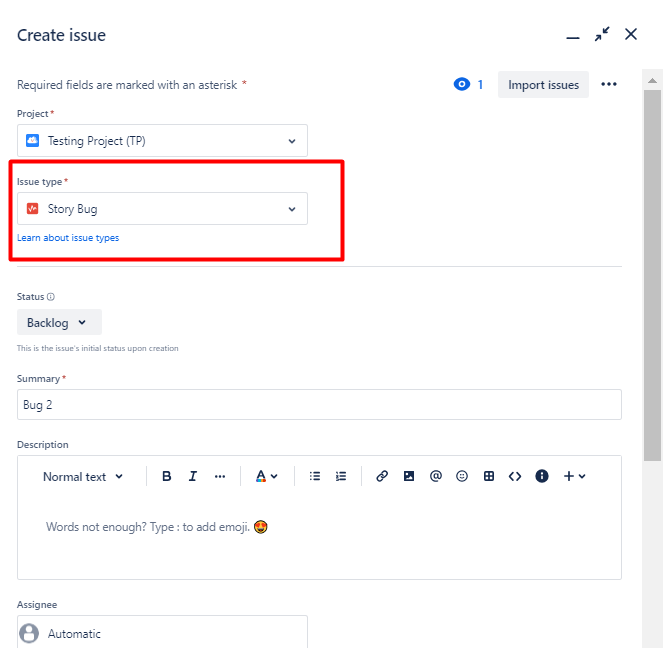Open the text color picker

coord(266,476)
